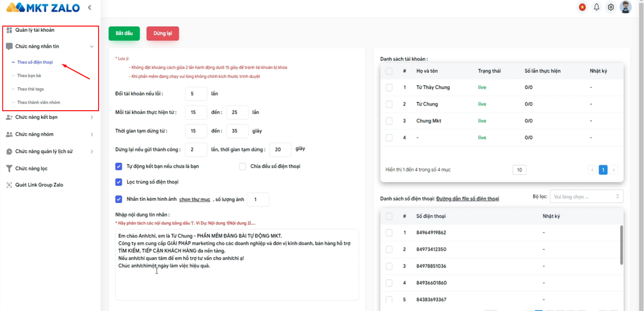Expand Chức năng nhóm chevron
The image size is (644, 311).
(x=92, y=134)
